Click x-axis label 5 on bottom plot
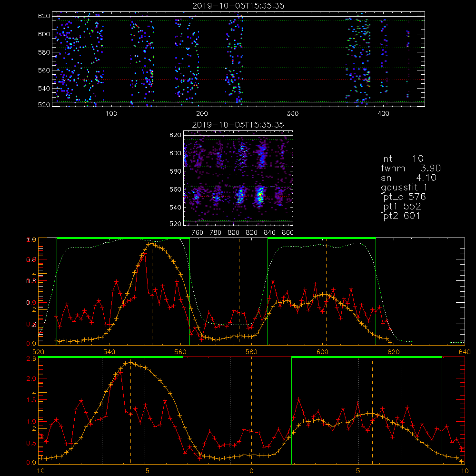Viewport: 476px width, 476px height. [358, 471]
